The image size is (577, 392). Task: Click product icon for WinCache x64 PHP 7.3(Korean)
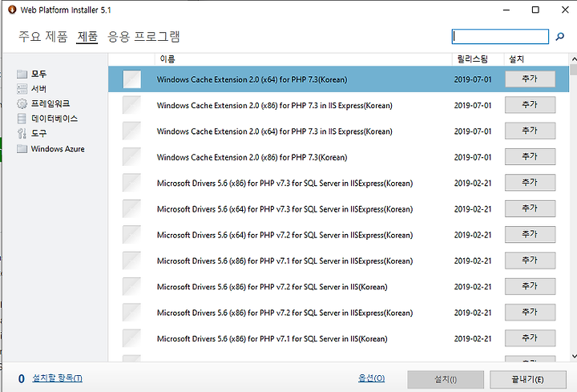pos(131,79)
